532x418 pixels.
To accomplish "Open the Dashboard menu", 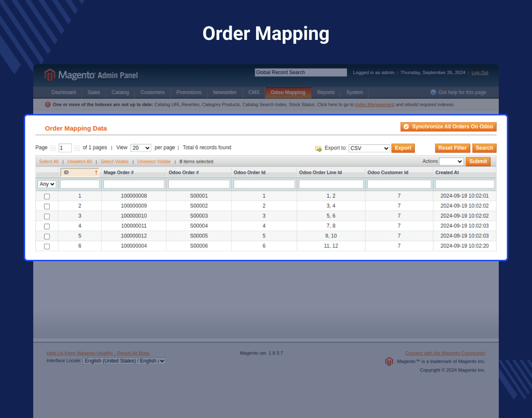I will [64, 92].
